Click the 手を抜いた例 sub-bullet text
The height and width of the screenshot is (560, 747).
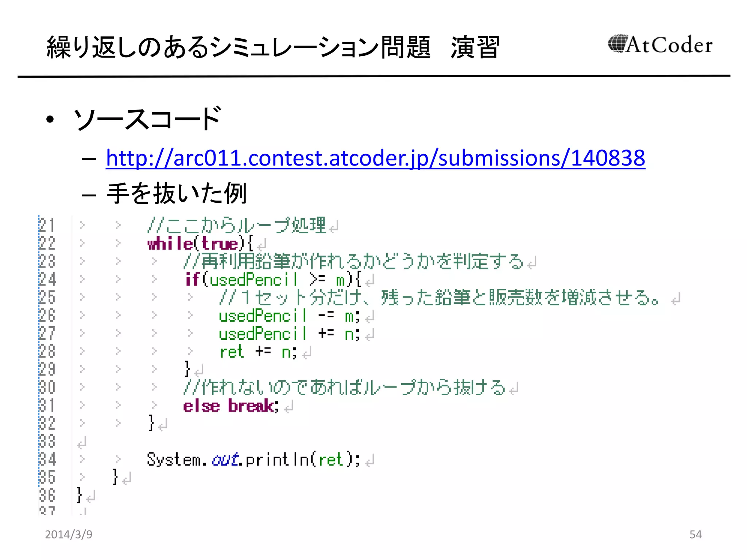177,193
